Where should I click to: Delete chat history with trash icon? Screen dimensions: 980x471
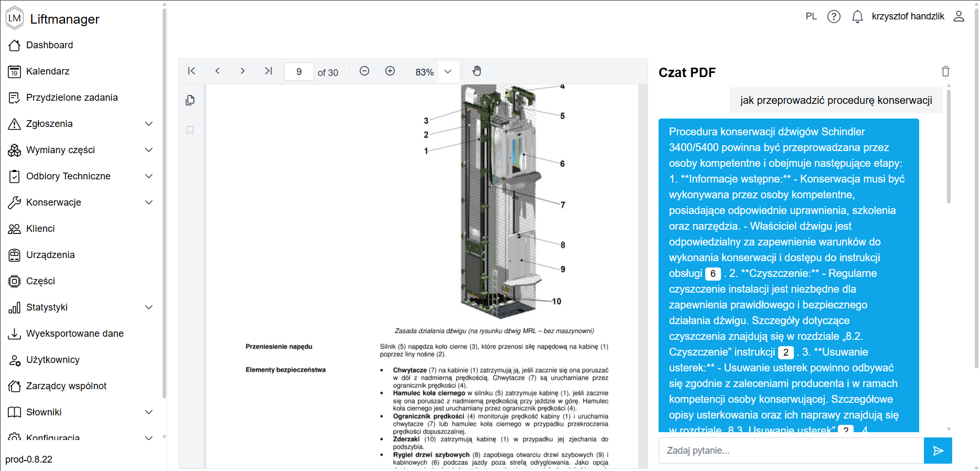(945, 72)
